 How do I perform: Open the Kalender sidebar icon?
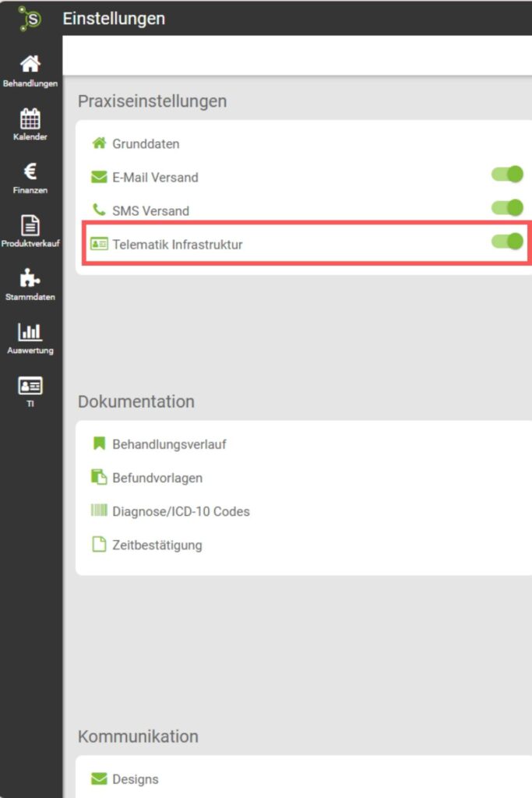point(30,124)
